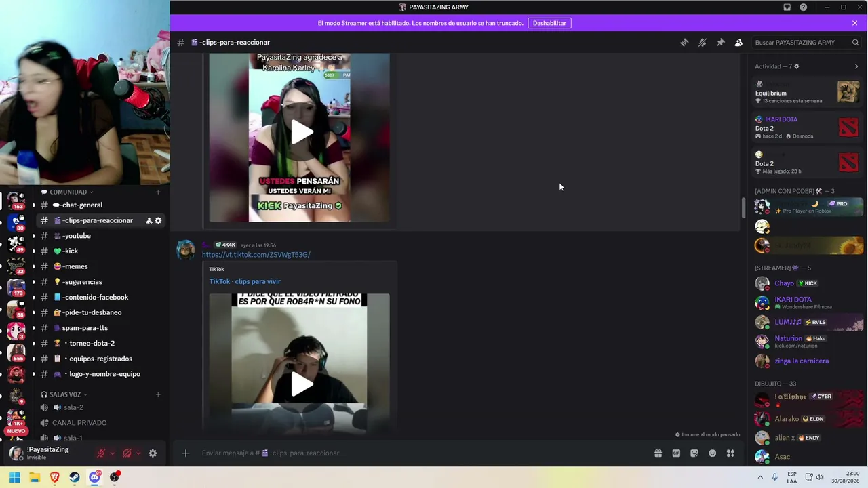Select member Alarako
This screenshot has width=868, height=488.
point(808,419)
